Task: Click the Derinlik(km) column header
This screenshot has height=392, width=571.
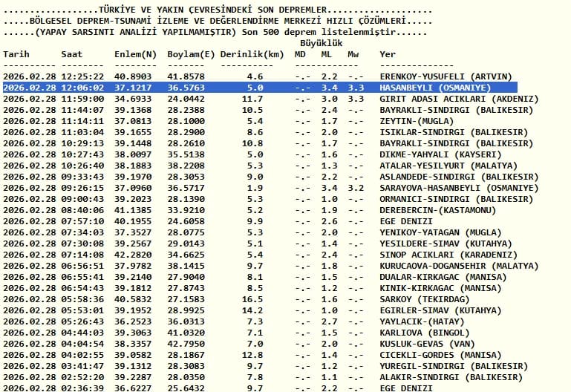Action: 252,55
